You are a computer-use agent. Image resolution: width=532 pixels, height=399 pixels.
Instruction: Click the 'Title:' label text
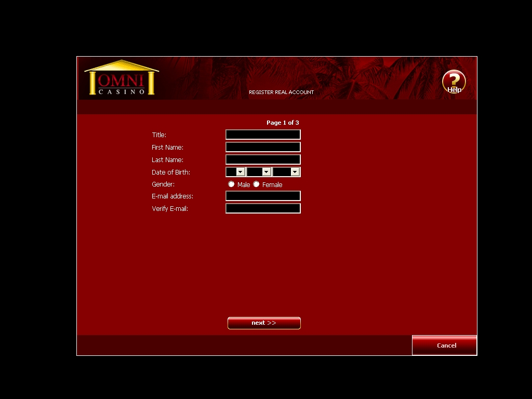(x=159, y=135)
